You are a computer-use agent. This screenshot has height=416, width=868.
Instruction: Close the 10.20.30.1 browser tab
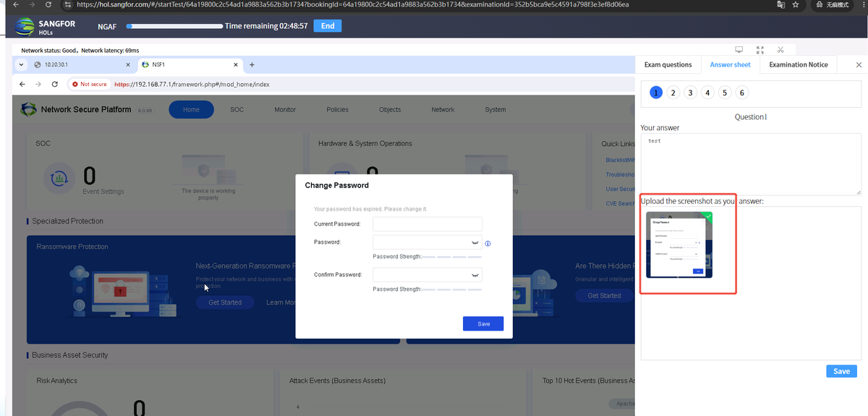coord(127,64)
